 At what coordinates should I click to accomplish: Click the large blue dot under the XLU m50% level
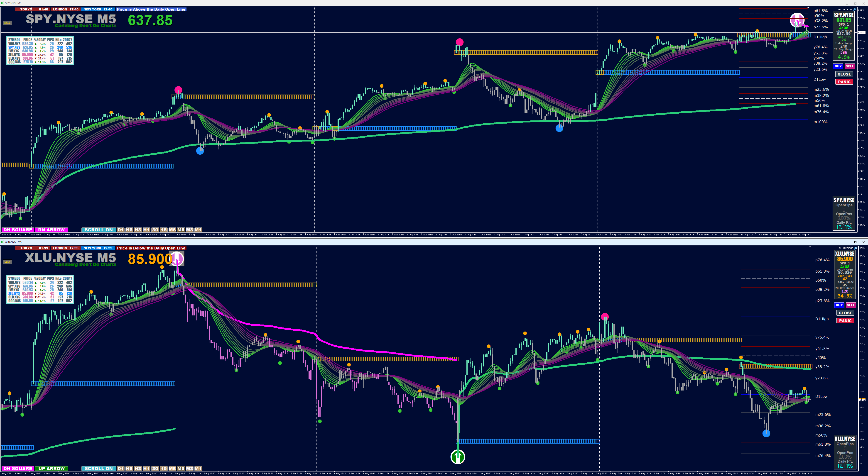766,433
